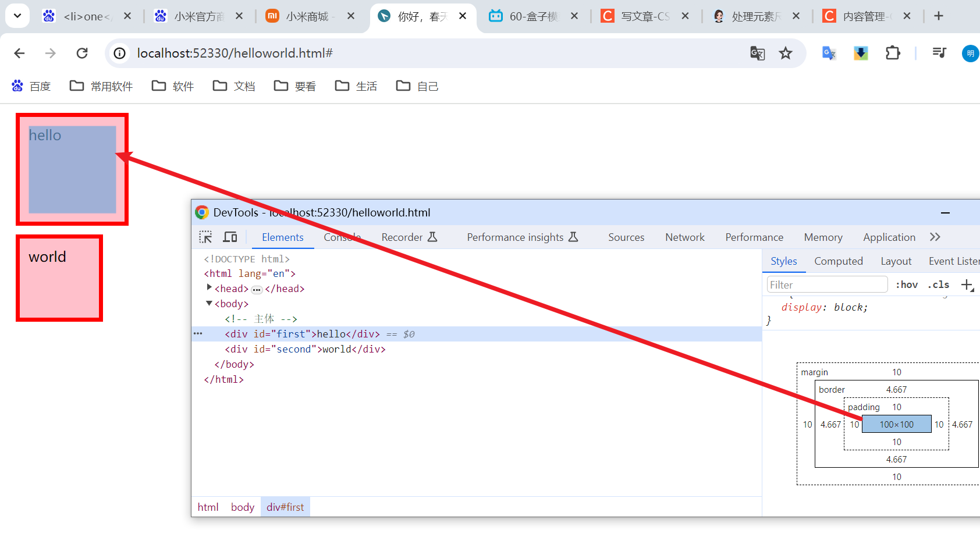Open the 自己 bookmark folder

click(x=417, y=86)
